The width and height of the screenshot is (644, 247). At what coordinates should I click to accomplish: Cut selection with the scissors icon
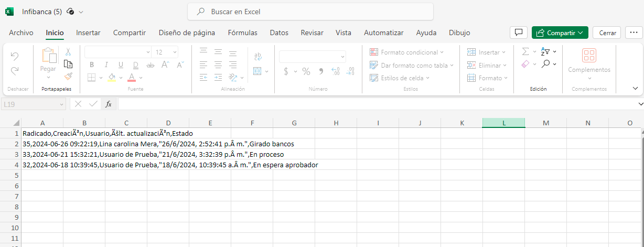68,52
